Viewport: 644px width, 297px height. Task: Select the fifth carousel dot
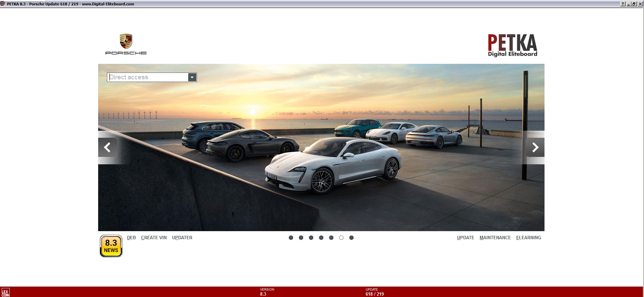click(x=331, y=238)
